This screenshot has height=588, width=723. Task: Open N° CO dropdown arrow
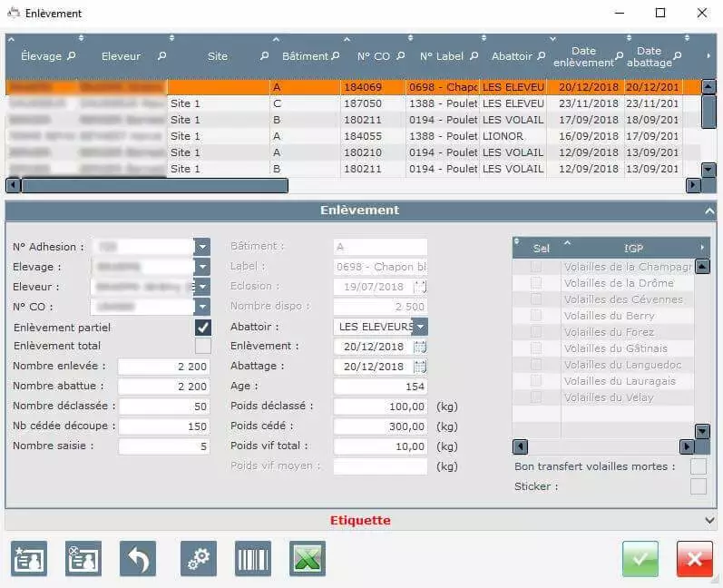click(x=202, y=306)
